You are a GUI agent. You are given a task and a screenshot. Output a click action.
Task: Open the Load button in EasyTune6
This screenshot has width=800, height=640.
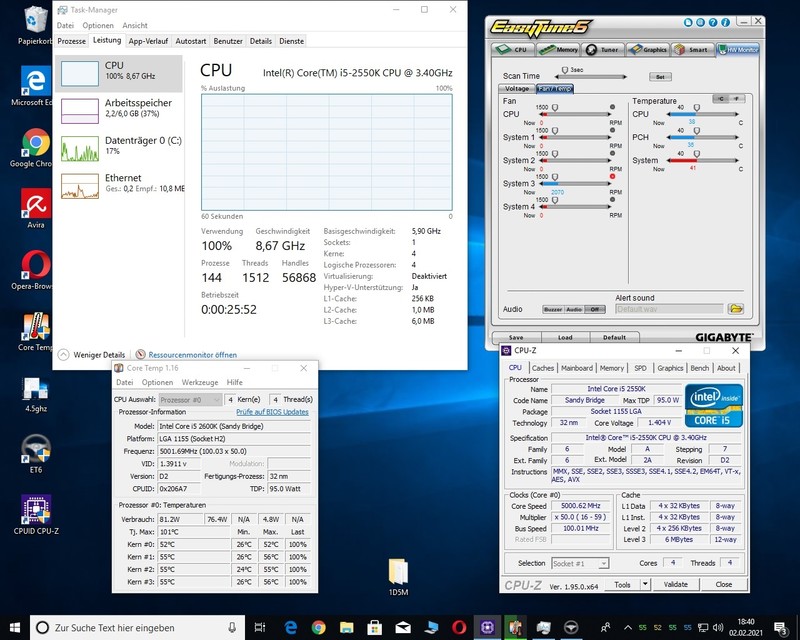565,337
